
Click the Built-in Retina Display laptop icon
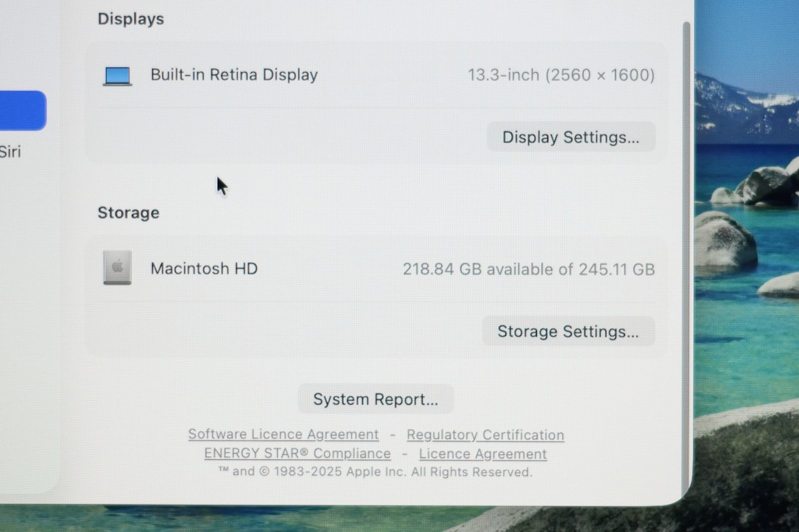coord(117,76)
